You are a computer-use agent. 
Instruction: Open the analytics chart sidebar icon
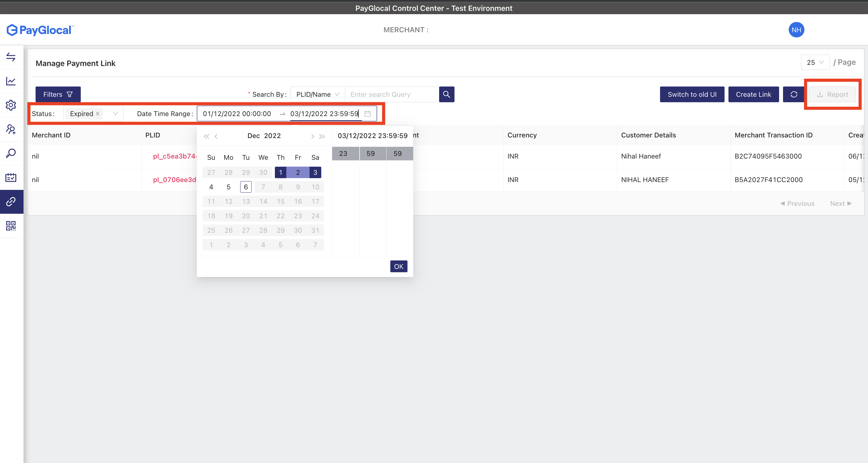[11, 81]
